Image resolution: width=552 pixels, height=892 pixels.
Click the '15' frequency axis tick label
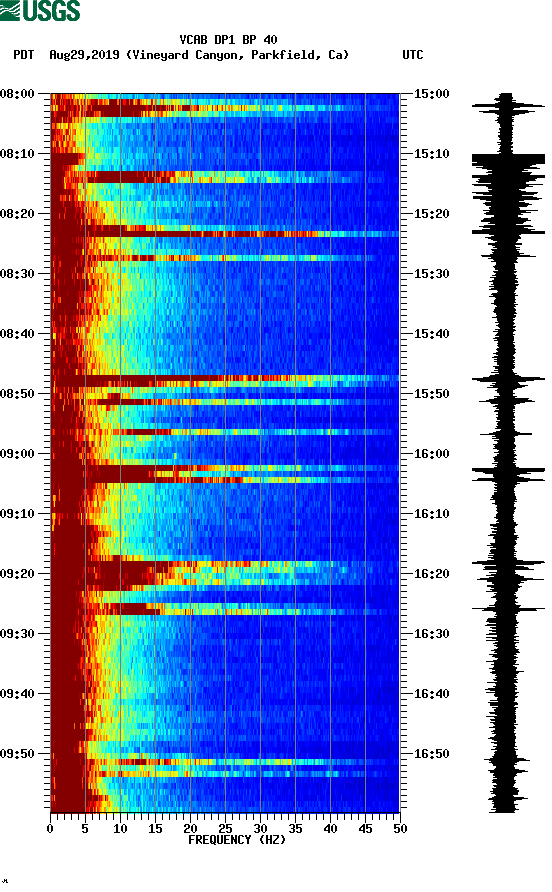pos(155,829)
